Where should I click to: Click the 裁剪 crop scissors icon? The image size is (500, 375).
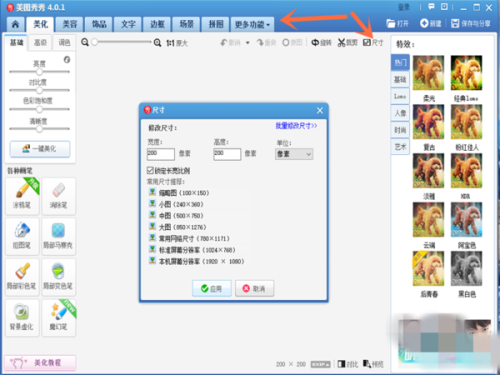(341, 43)
